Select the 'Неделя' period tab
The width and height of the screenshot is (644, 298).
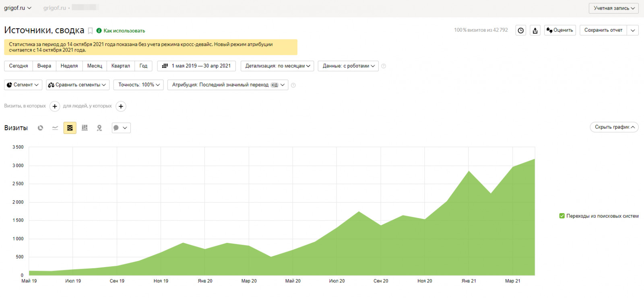click(x=69, y=66)
